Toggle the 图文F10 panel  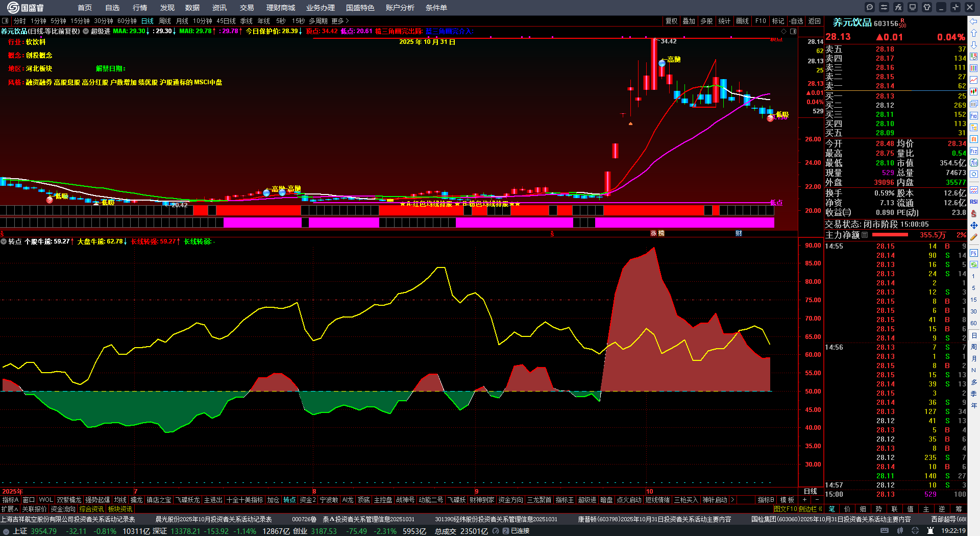pos(785,509)
